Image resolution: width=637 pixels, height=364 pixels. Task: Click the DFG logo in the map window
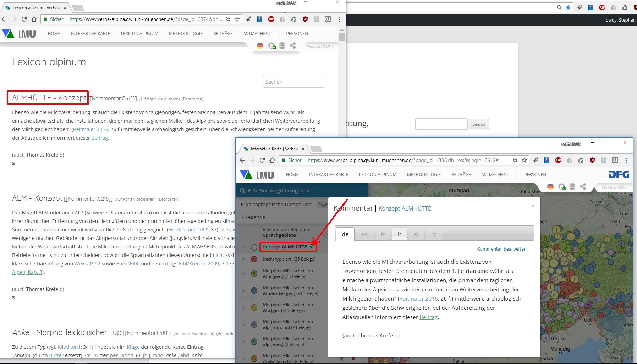(619, 174)
